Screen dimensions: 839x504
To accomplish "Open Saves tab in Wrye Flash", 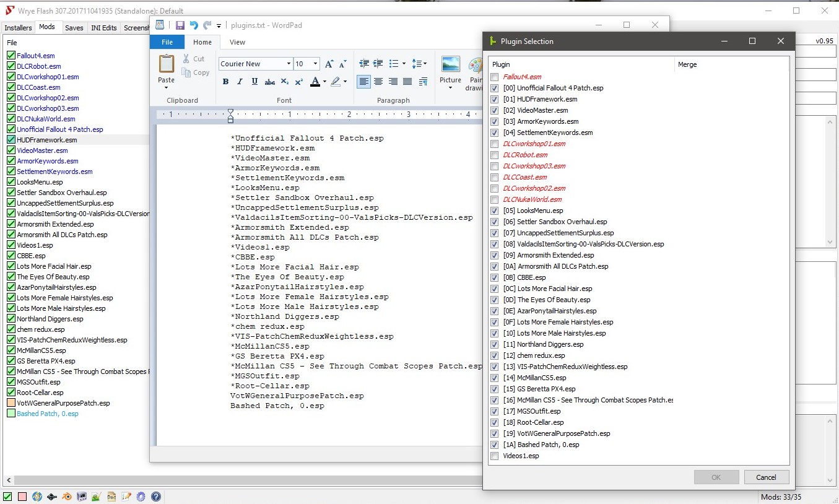I will pos(74,28).
